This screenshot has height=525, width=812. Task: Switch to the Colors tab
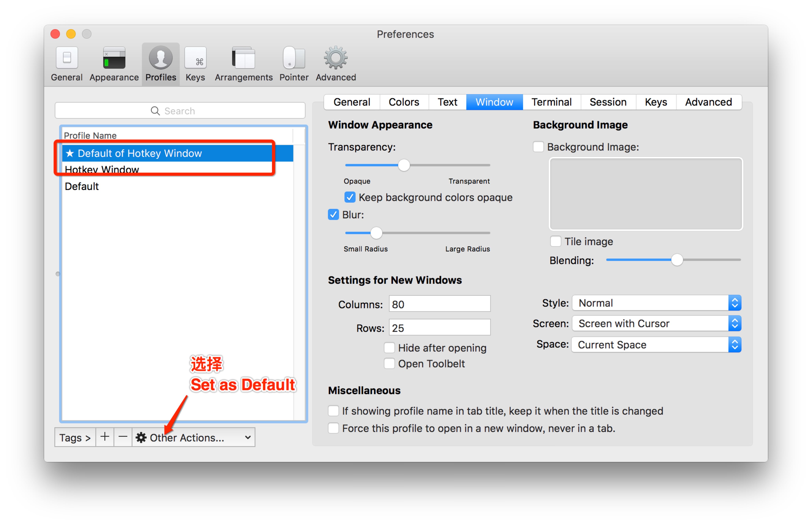[x=404, y=102]
